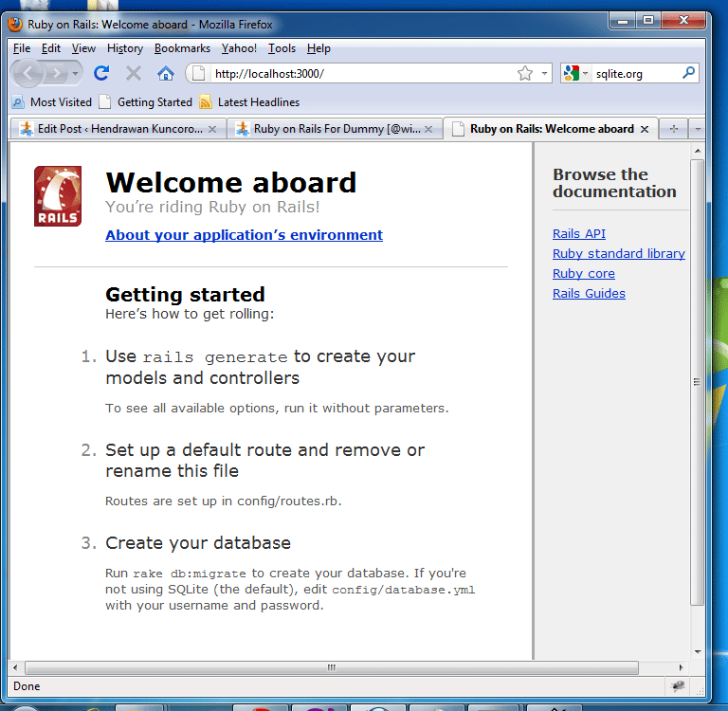Maximize the Firefox window

tap(648, 21)
